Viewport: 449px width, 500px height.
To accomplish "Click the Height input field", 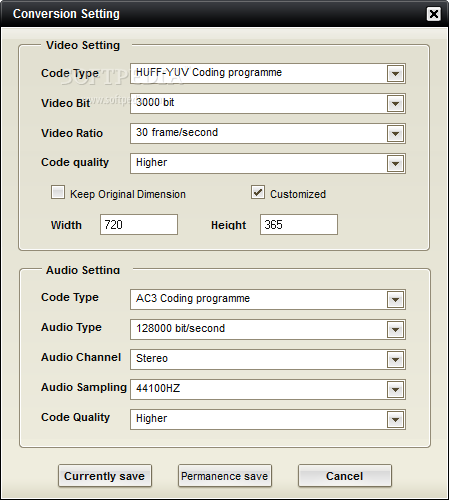I will tap(299, 225).
